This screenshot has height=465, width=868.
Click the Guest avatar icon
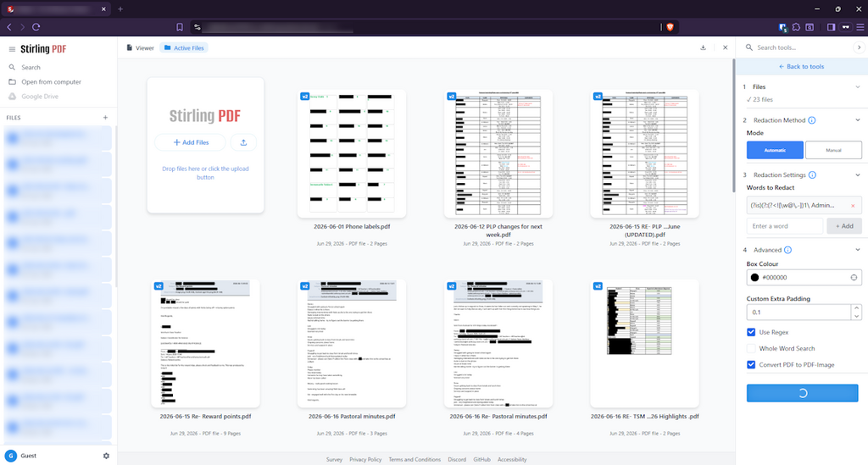click(x=10, y=456)
